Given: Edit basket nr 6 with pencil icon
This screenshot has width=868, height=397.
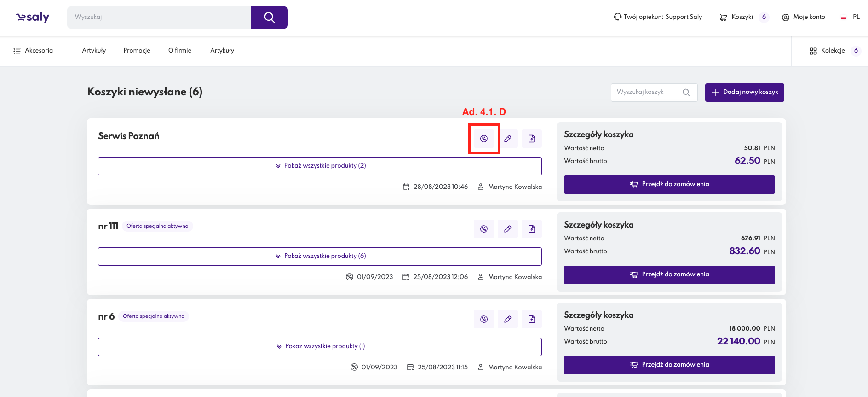Looking at the screenshot, I should click(x=508, y=319).
